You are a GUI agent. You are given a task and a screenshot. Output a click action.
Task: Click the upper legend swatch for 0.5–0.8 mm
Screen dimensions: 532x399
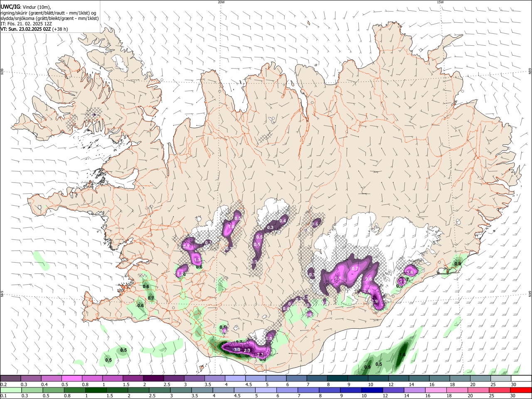click(71, 379)
